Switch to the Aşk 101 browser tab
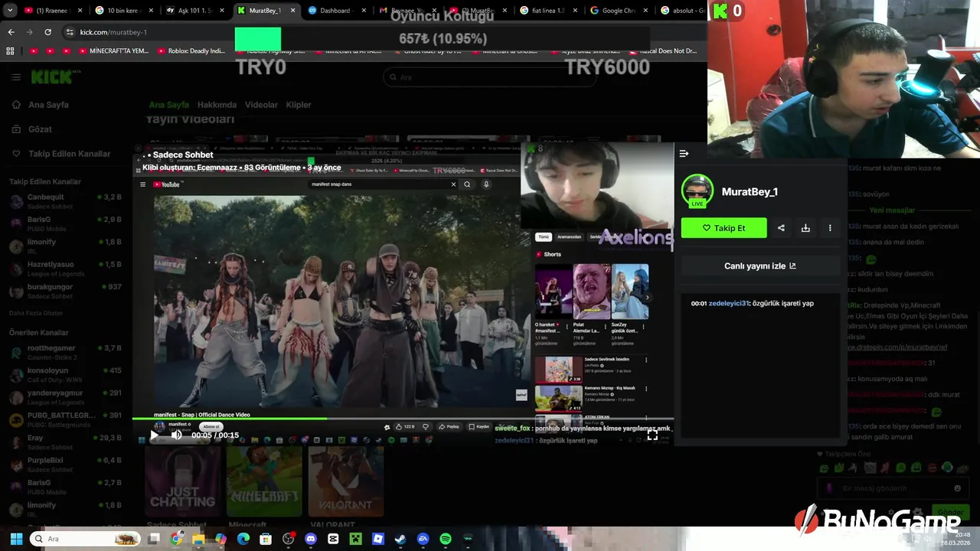This screenshot has height=551, width=980. [194, 11]
